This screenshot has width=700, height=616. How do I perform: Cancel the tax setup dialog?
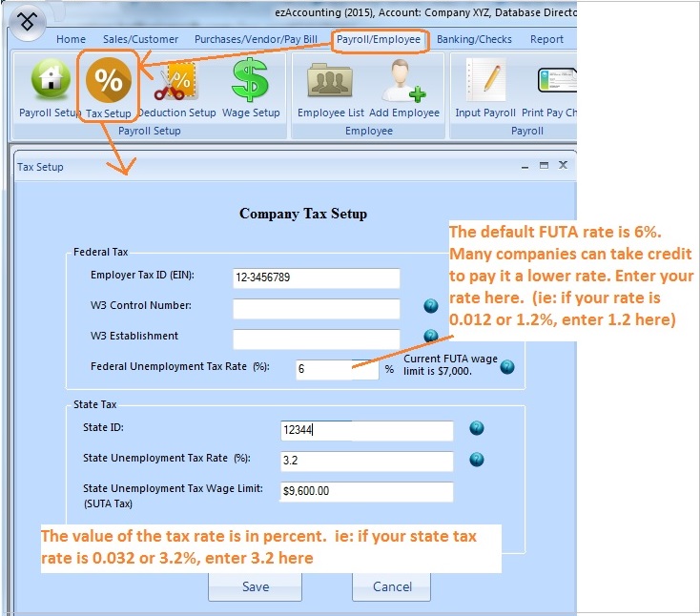[391, 586]
